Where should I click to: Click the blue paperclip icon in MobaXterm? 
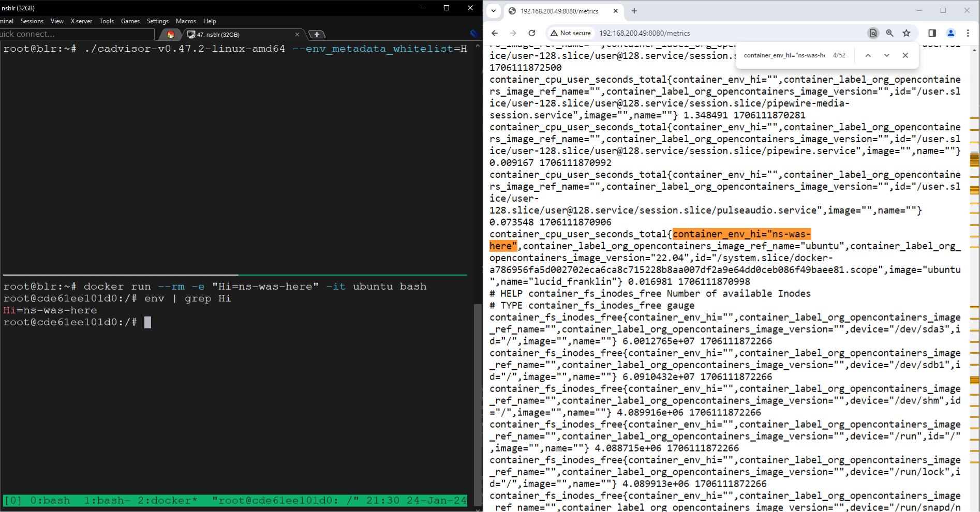(473, 34)
